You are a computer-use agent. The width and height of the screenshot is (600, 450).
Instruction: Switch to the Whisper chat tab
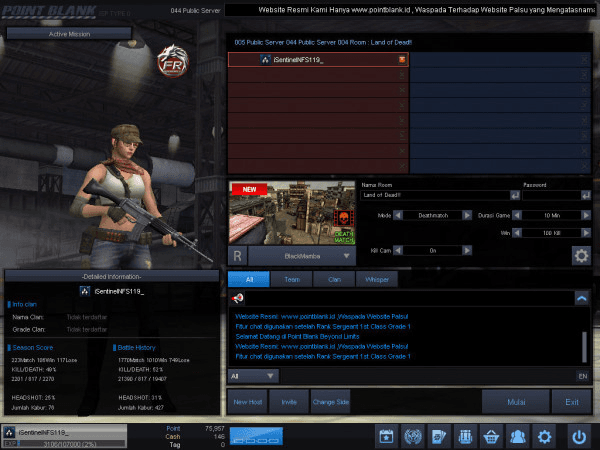coord(376,280)
